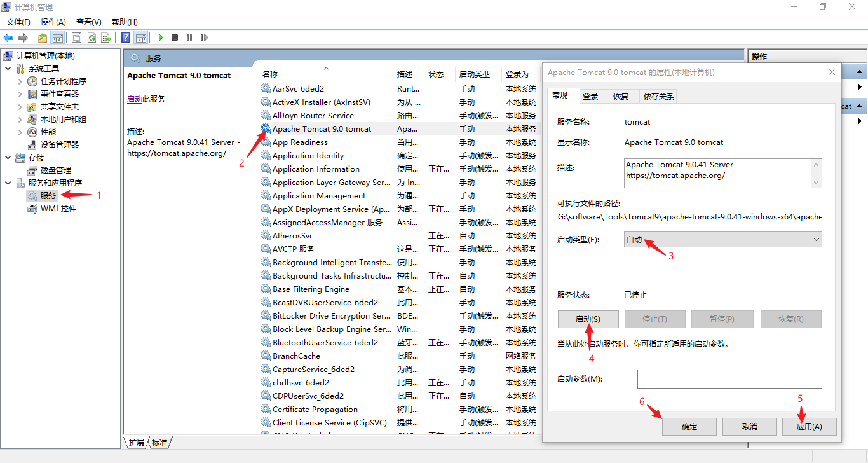Open the 帮助(H) menu
Image resolution: width=868 pixels, height=463 pixels.
[125, 22]
